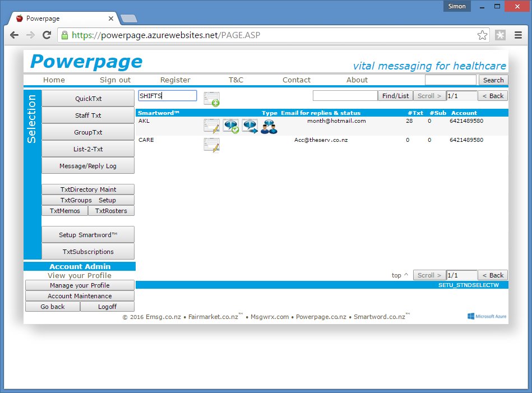
Task: Click the top ^ link
Action: click(x=400, y=275)
